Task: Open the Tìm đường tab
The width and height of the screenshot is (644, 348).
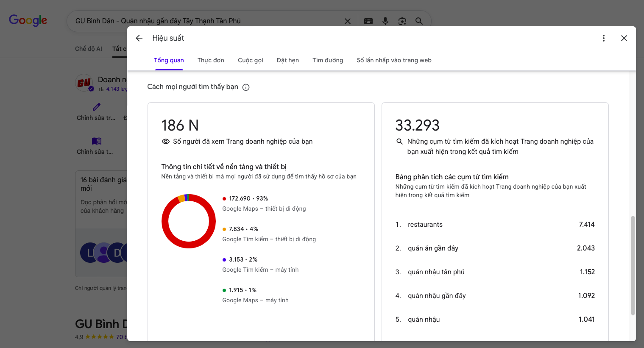Action: 328,60
